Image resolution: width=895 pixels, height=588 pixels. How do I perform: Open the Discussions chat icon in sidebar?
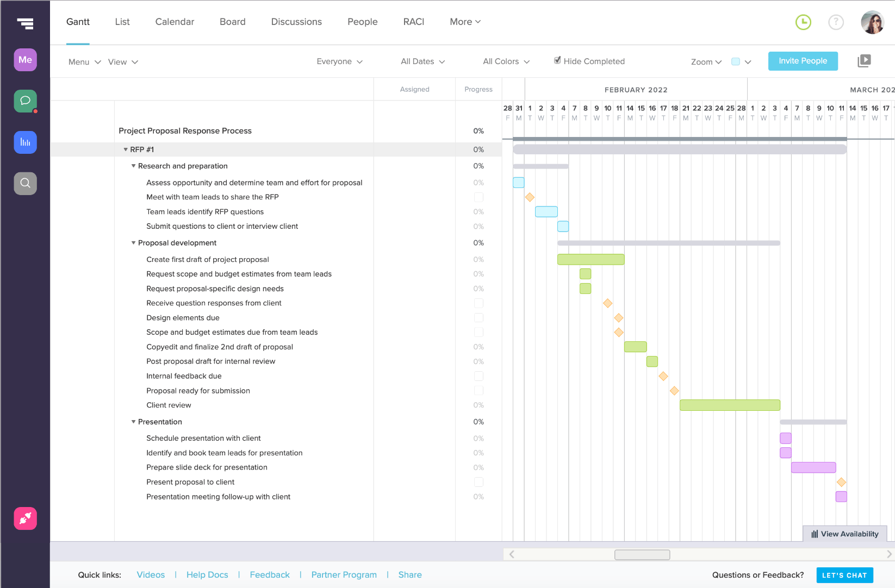click(25, 101)
